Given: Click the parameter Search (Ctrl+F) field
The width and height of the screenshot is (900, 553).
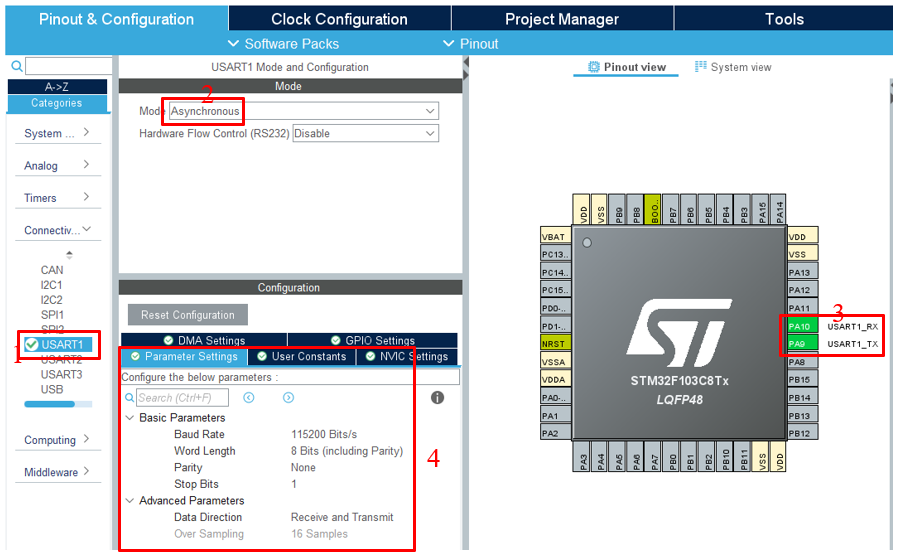Looking at the screenshot, I should [x=182, y=398].
